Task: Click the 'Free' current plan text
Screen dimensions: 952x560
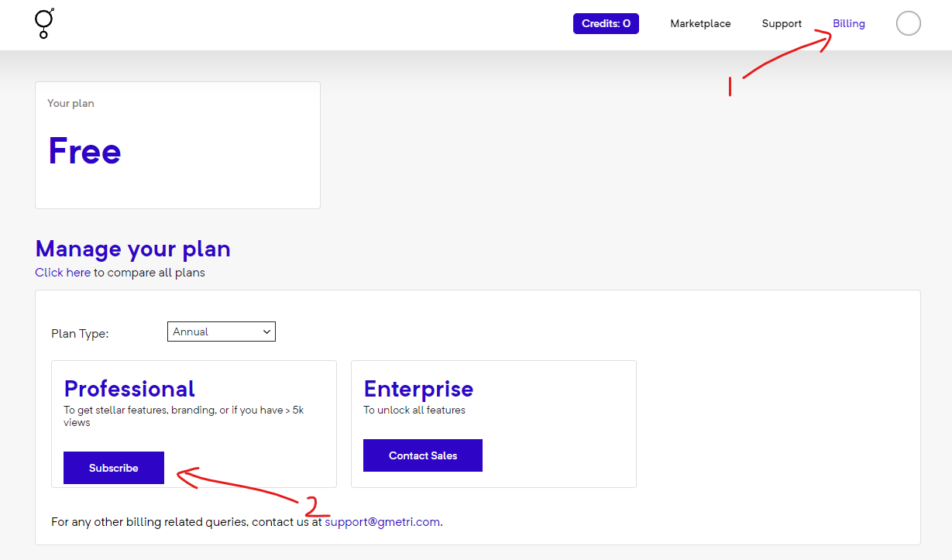Action: pos(84,151)
